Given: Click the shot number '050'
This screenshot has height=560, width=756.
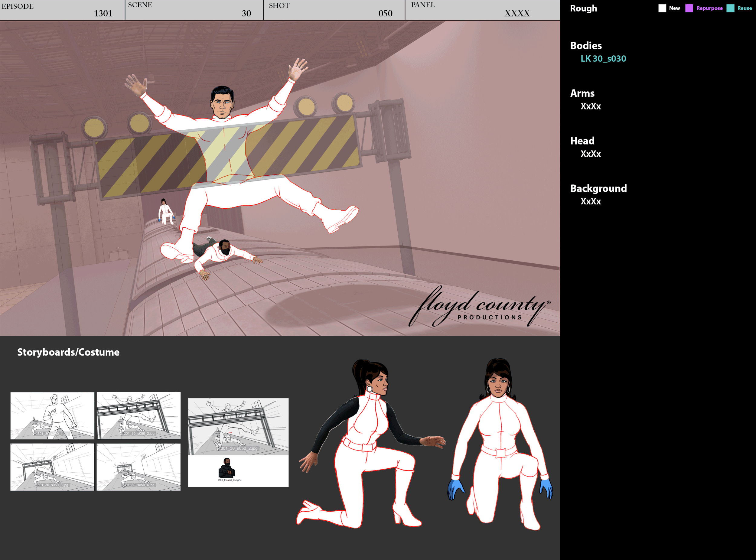Looking at the screenshot, I should [x=386, y=14].
